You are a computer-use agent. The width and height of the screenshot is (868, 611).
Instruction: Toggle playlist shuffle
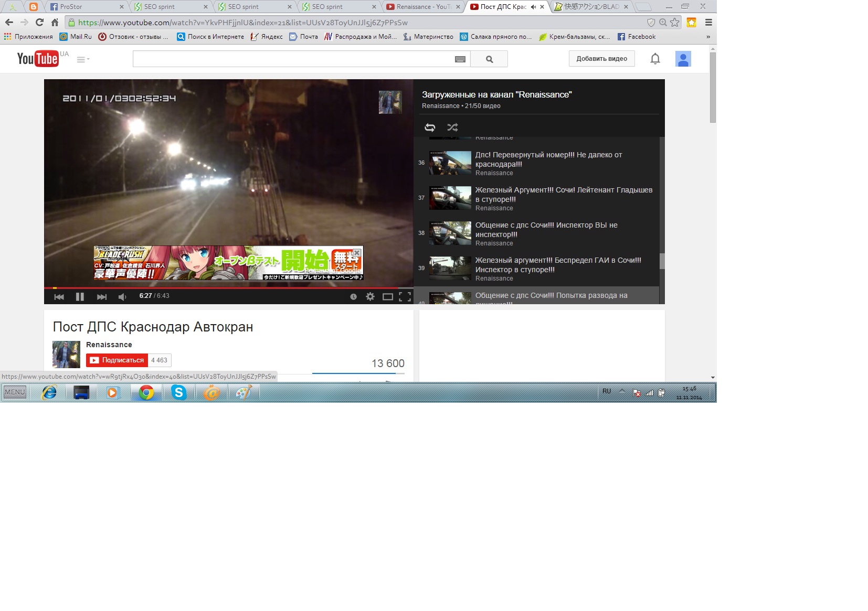pos(452,127)
